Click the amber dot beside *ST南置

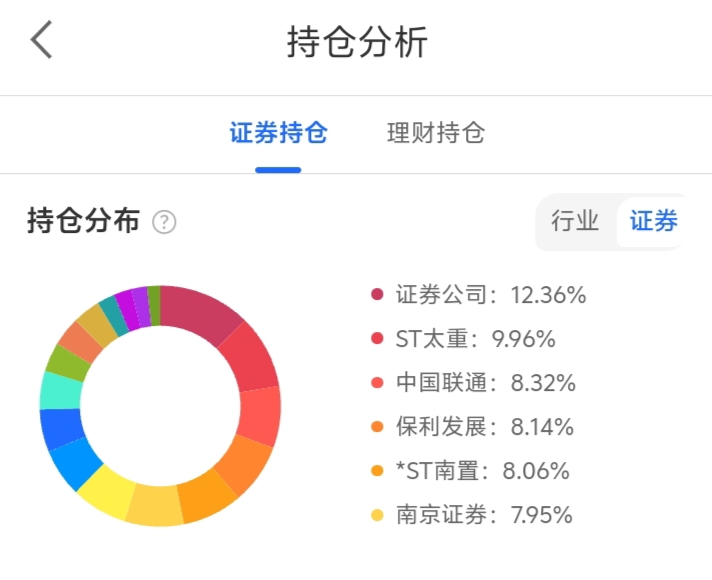tap(377, 471)
